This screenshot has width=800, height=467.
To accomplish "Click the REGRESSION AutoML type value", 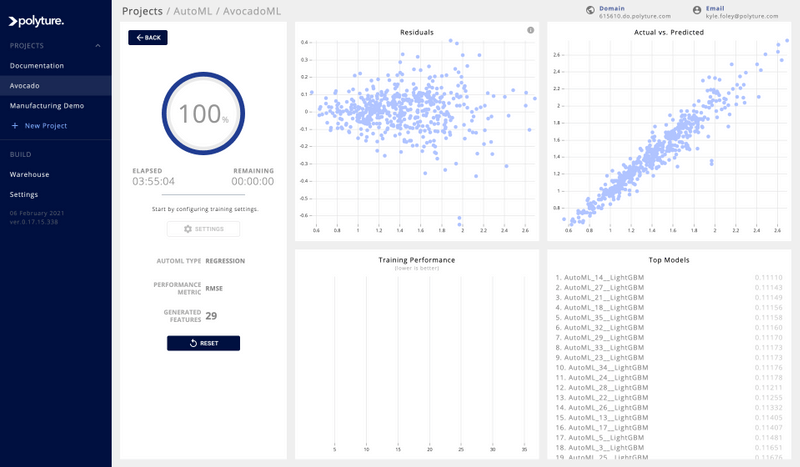I will (225, 261).
